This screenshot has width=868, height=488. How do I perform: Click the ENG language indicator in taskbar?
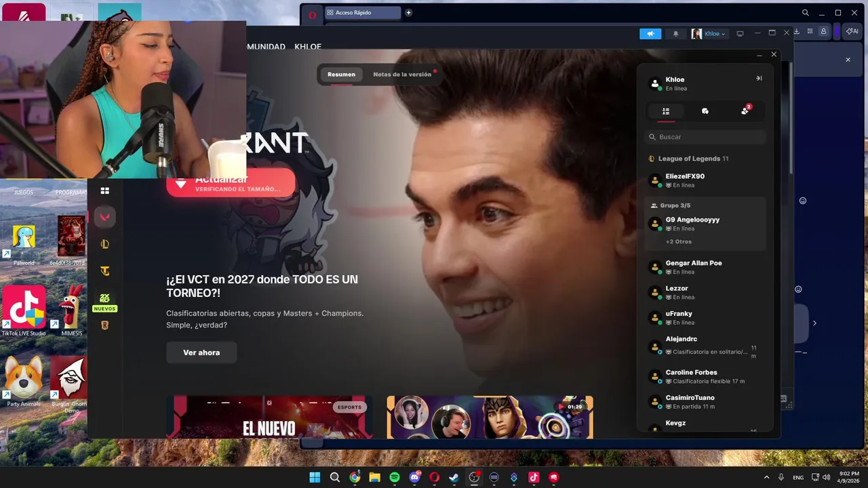click(x=798, y=477)
